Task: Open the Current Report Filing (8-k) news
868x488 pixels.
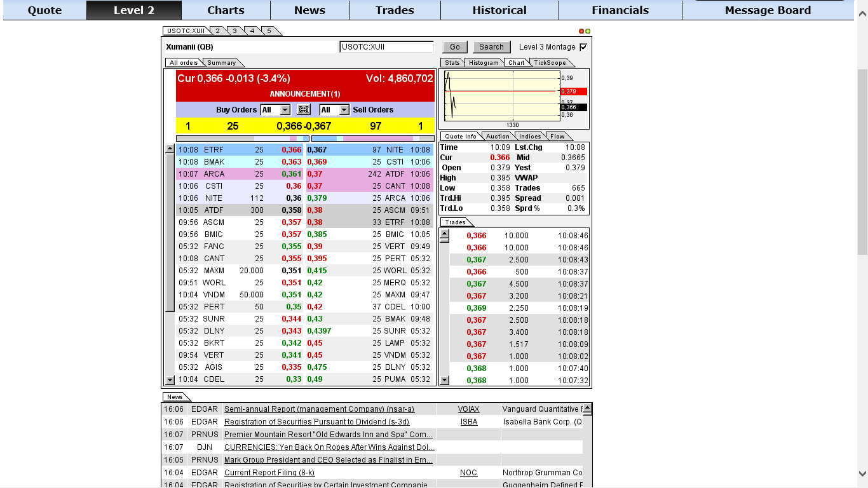Action: pos(269,473)
